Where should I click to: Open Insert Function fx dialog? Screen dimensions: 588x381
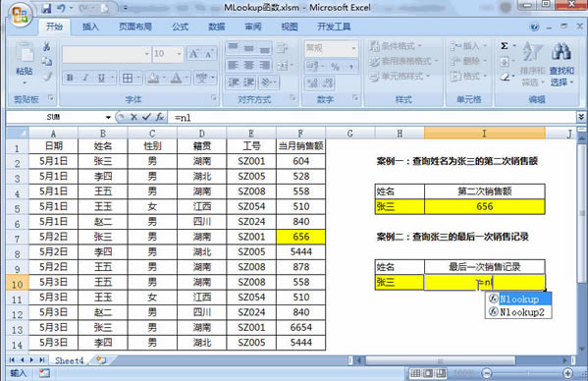tap(160, 117)
